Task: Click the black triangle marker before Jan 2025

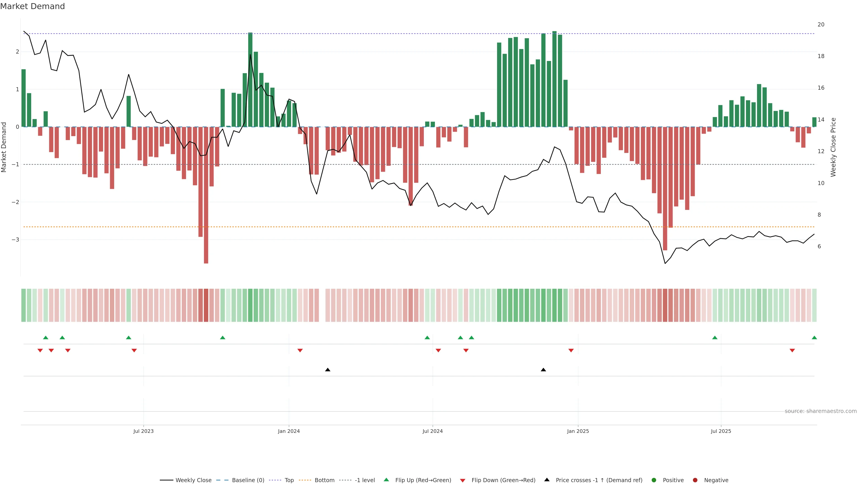Action: coord(543,370)
